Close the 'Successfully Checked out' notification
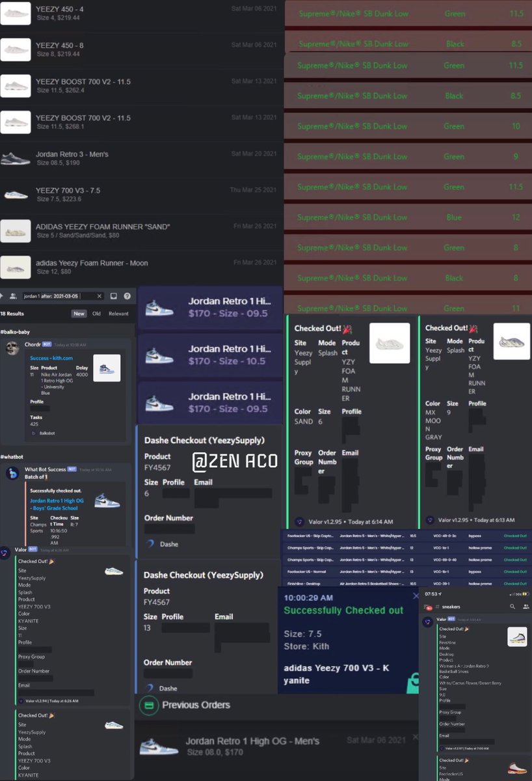This screenshot has height=781, width=532. click(416, 596)
